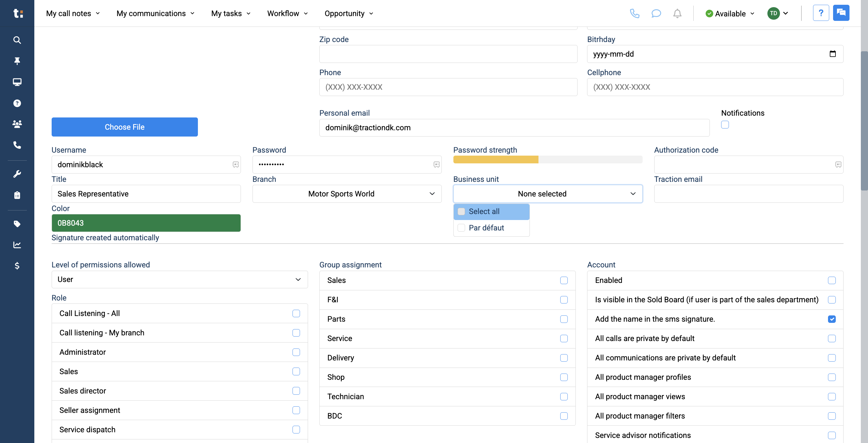Enable the Administrator role checkbox
Screen dimensions: 868x443
point(296,352)
